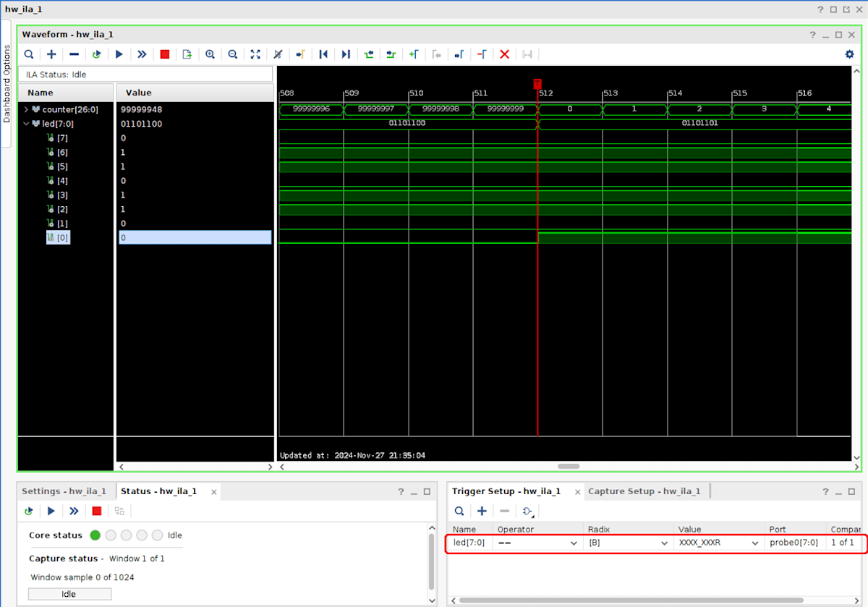The image size is (868, 607).
Task: Add probe in Trigger Setup panel
Action: [482, 511]
